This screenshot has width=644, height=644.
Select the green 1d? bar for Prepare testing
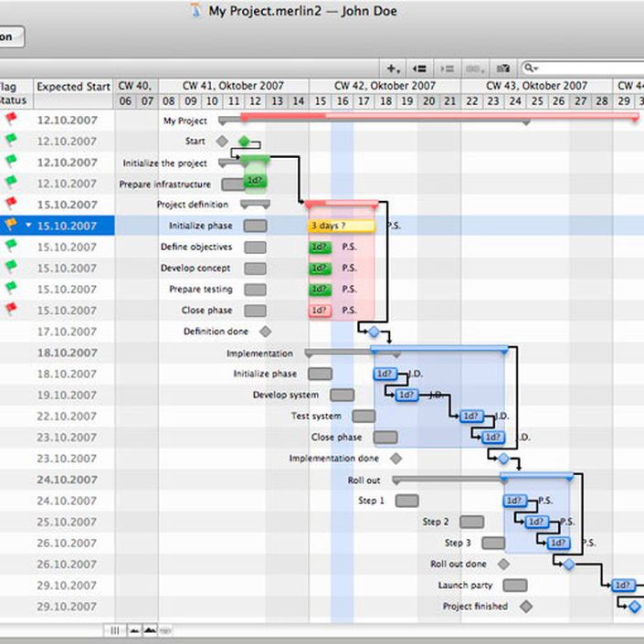pos(320,290)
